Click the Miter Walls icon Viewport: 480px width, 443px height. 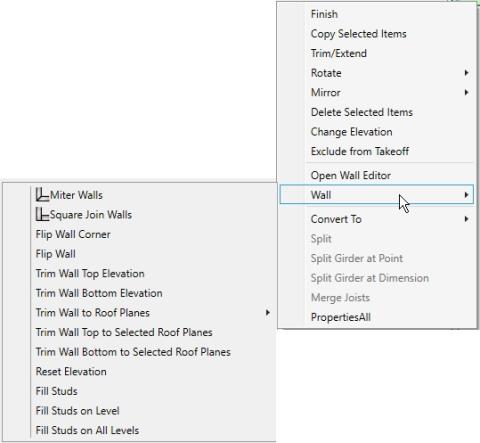coord(42,195)
